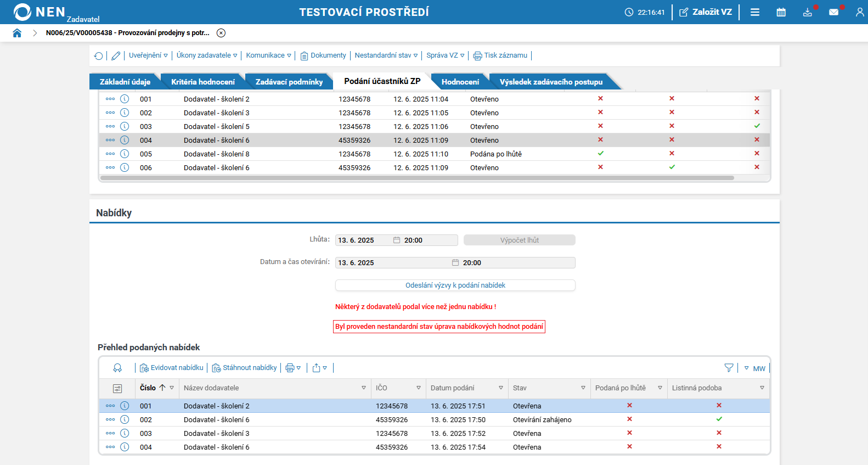Click the download icon in header

[x=807, y=12]
